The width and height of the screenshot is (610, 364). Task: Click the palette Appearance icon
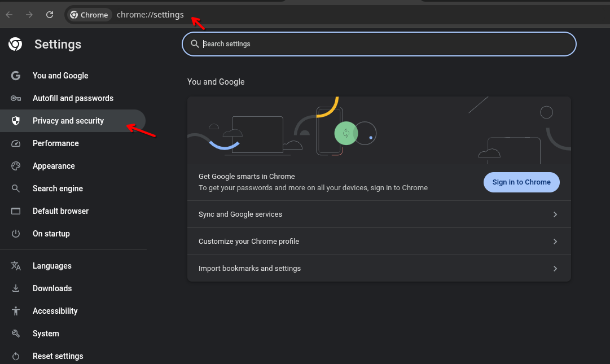(16, 166)
